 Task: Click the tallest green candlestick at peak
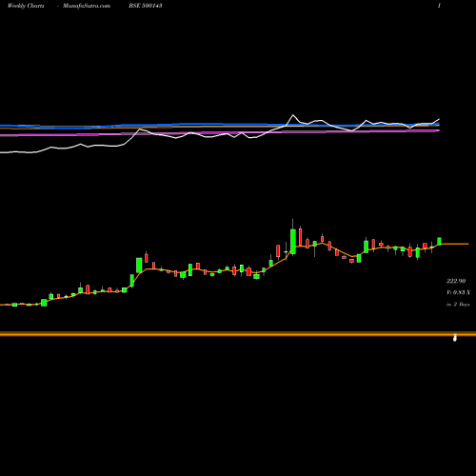coord(293,241)
